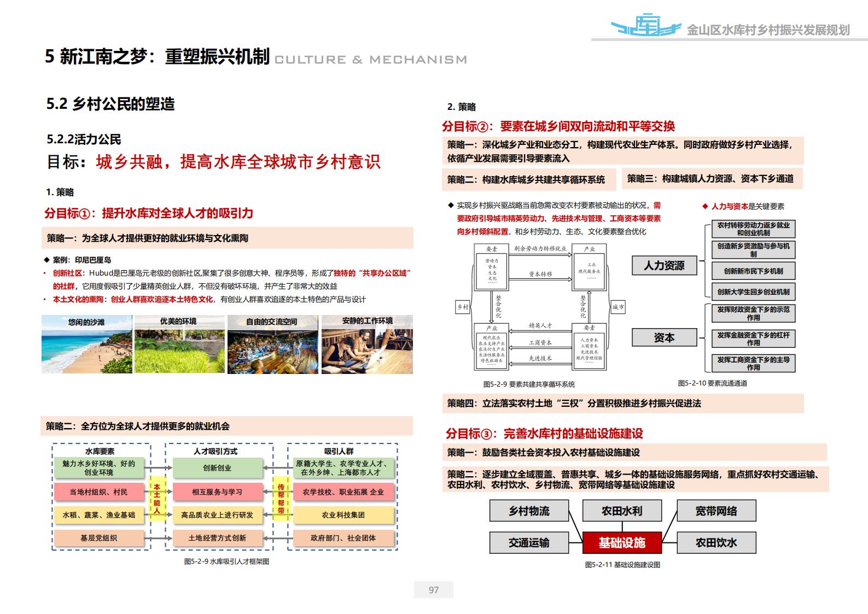Click the goal text 城乡共融，提高水库全球城市乡村意识

click(x=238, y=162)
